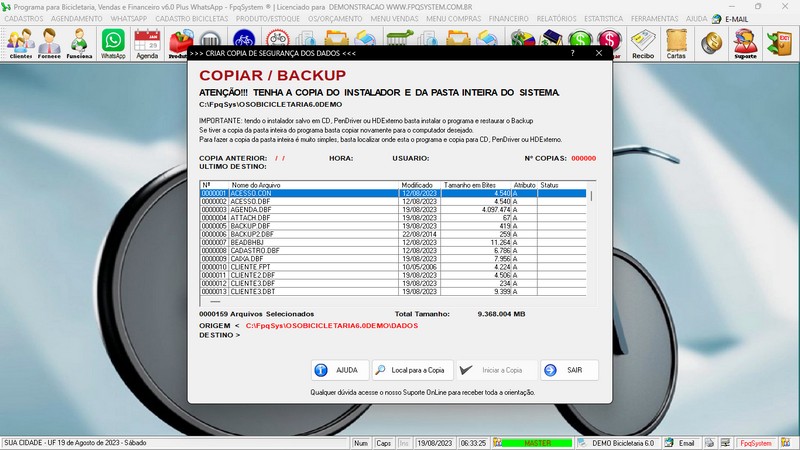800x450 pixels.
Task: Select the CAIXA.DBF file row
Action: pyautogui.click(x=393, y=259)
